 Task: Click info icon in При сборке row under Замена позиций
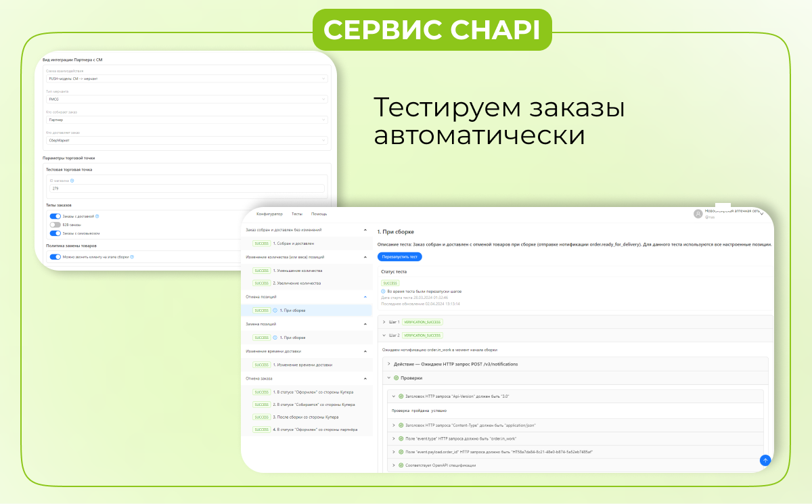point(275,338)
